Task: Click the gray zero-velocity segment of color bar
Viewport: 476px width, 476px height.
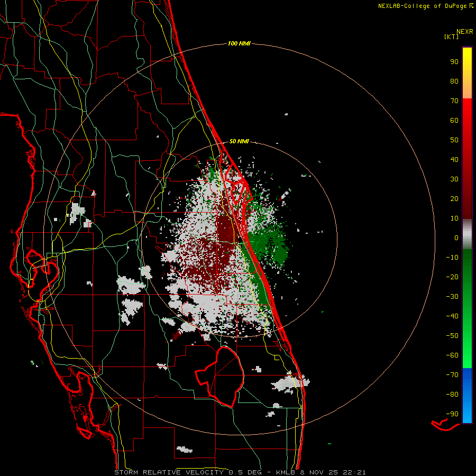Action: click(x=467, y=234)
